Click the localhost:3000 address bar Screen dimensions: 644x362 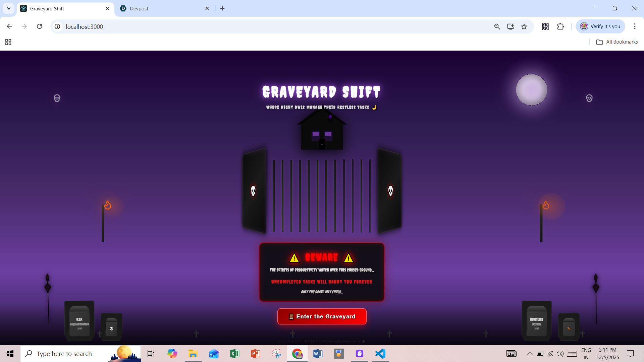point(235,26)
